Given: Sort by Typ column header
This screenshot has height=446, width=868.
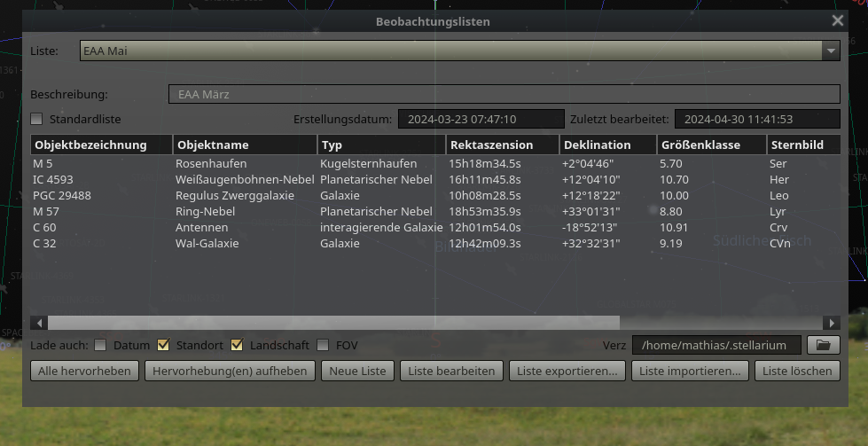Looking at the screenshot, I should coord(382,145).
